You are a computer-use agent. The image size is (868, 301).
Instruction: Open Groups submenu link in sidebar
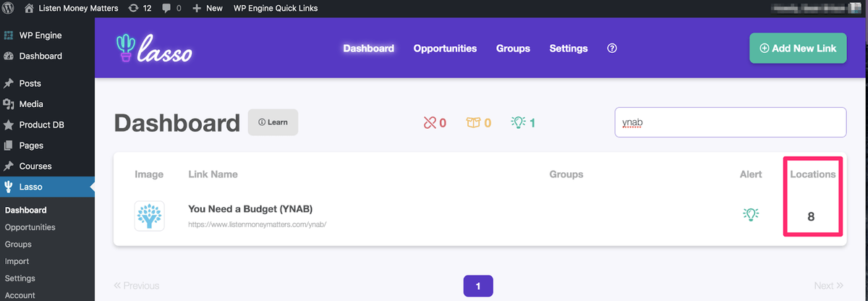pos(18,245)
